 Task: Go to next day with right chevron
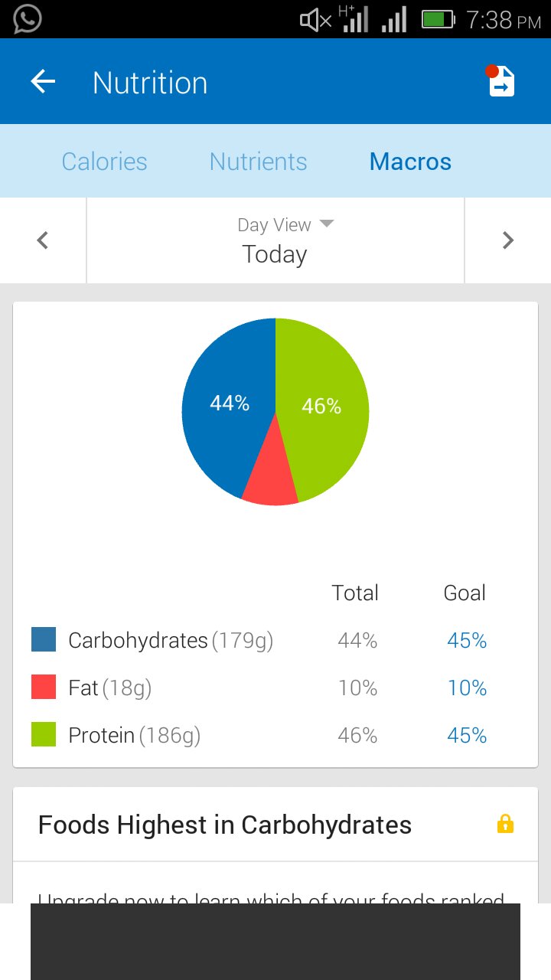(x=508, y=240)
